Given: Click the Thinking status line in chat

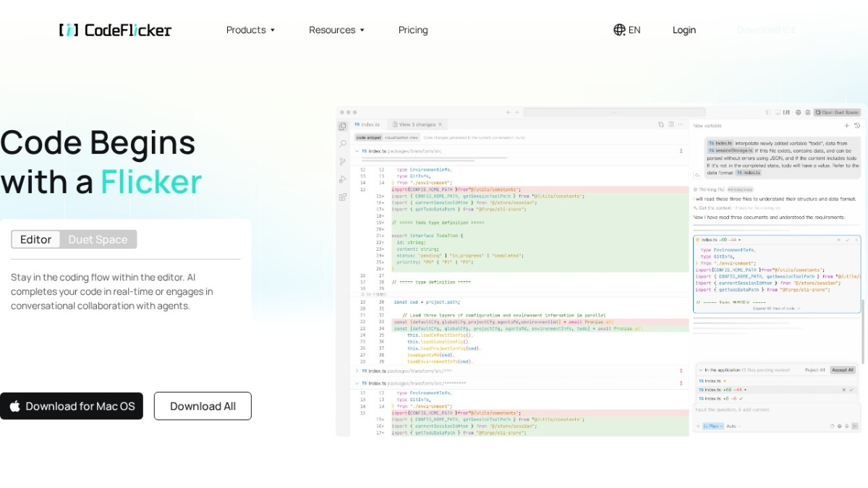Looking at the screenshot, I should 723,189.
